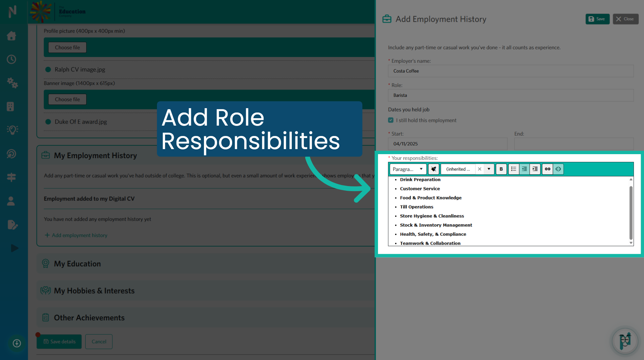Clear the inherited font selection X
This screenshot has width=644, height=360.
click(480, 169)
